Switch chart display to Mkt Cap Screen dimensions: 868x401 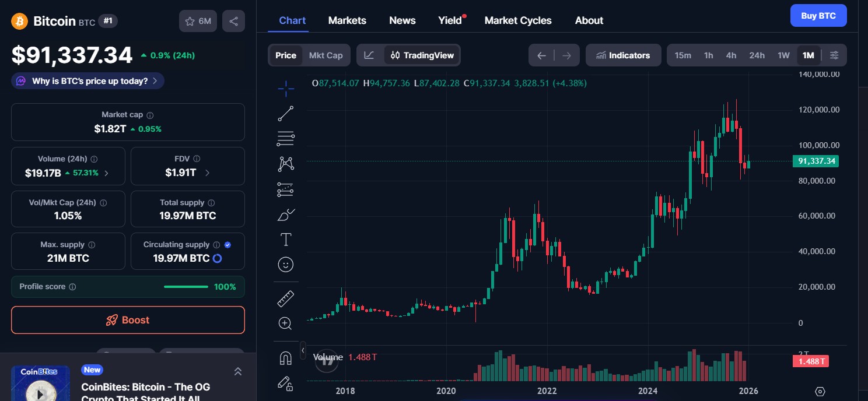(325, 55)
